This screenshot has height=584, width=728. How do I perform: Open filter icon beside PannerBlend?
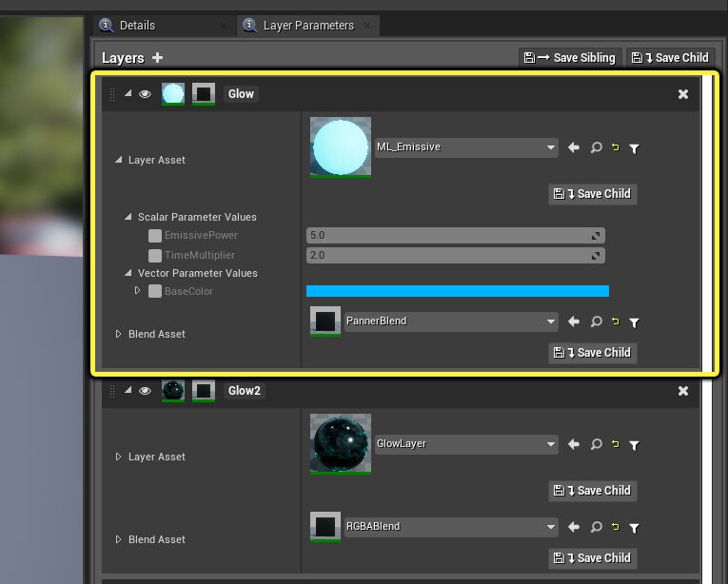click(x=634, y=322)
